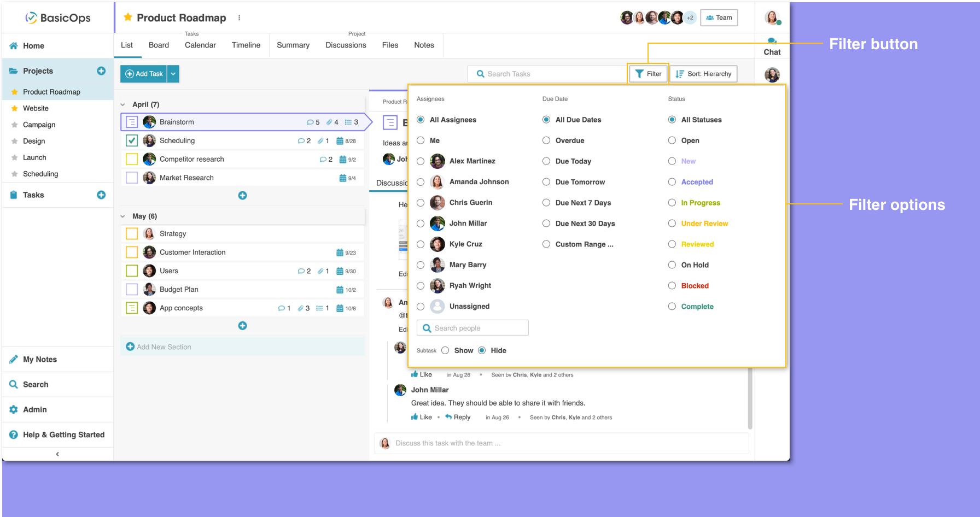
Task: Click the Team button
Action: pos(719,17)
